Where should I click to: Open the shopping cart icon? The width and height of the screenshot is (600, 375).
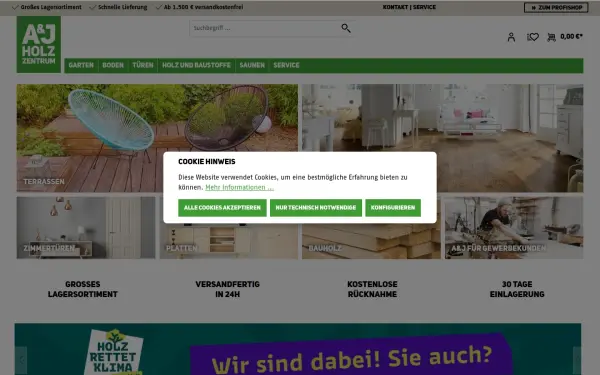coord(551,37)
